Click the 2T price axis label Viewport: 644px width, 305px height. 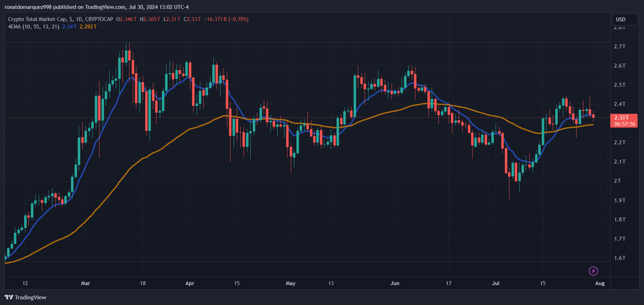618,181
